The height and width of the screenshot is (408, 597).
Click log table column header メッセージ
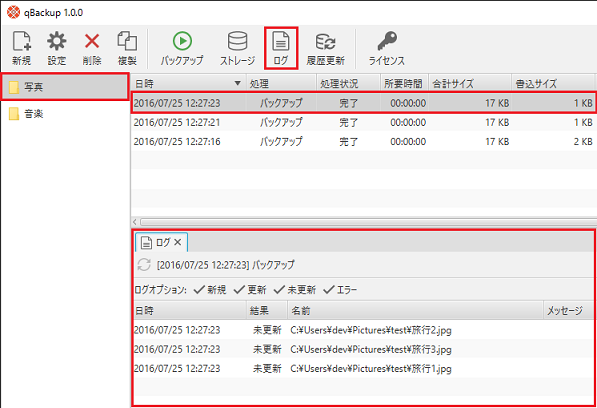[x=568, y=311]
